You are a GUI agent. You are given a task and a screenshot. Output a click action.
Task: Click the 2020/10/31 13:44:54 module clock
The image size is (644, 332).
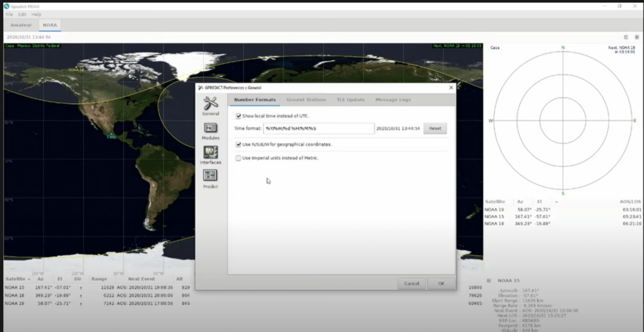point(28,37)
